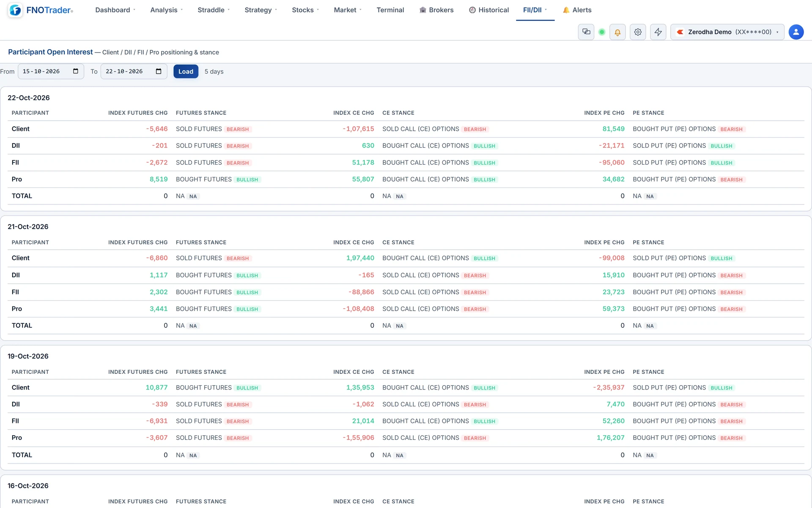The height and width of the screenshot is (508, 812).
Task: Click the 1,97,440 CE change value
Action: tap(360, 258)
